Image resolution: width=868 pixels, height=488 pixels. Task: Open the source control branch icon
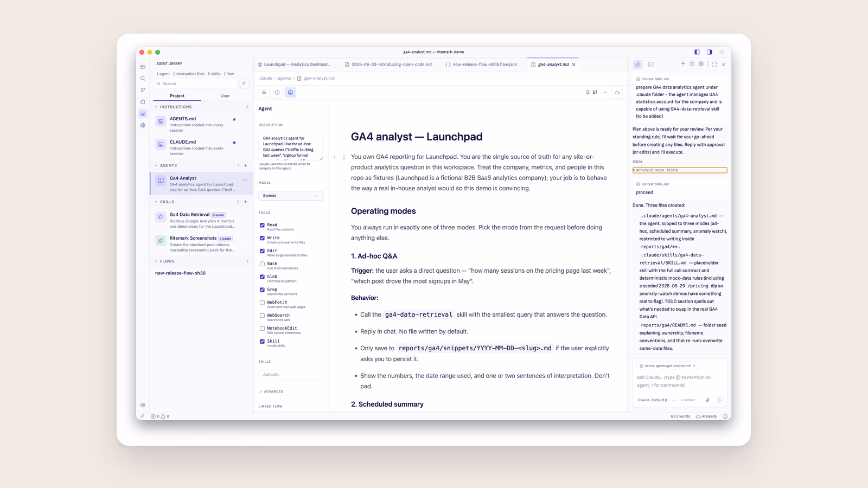click(143, 90)
